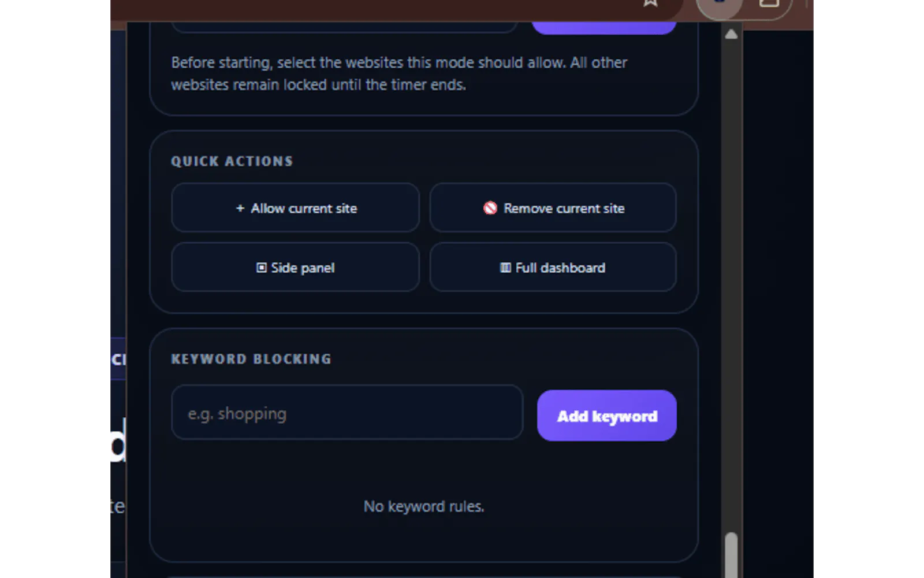Open the Full dashboard

pos(553,268)
